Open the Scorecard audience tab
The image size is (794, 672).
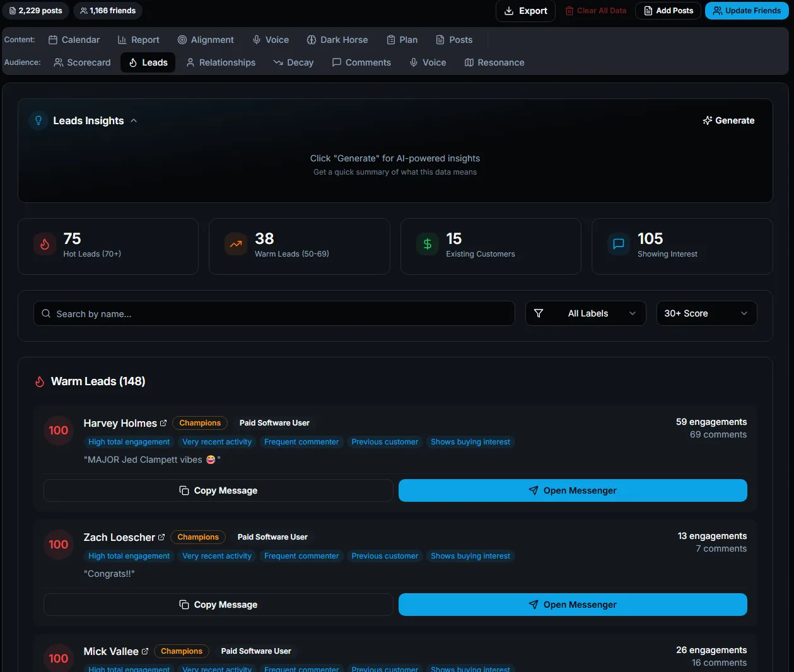click(82, 62)
